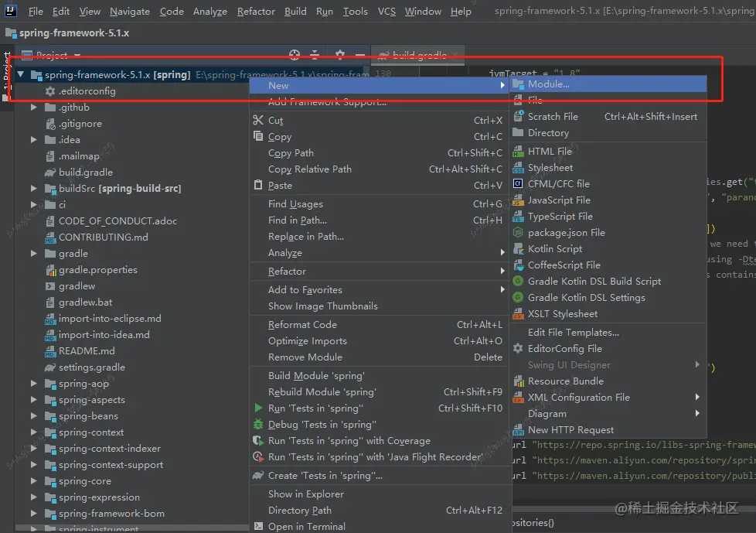756x533 pixels.
Task: Click the Resource Bundle icon
Action: (519, 381)
